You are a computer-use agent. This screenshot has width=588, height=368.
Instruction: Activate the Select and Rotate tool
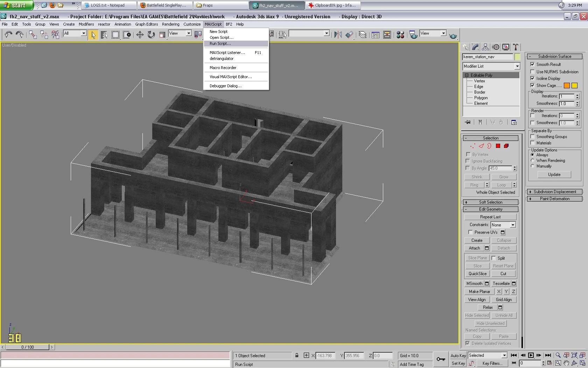(x=151, y=34)
